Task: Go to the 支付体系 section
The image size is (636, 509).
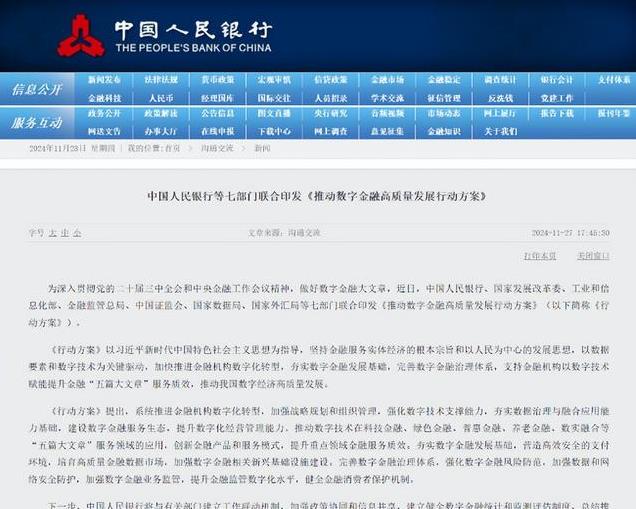Action: click(614, 80)
